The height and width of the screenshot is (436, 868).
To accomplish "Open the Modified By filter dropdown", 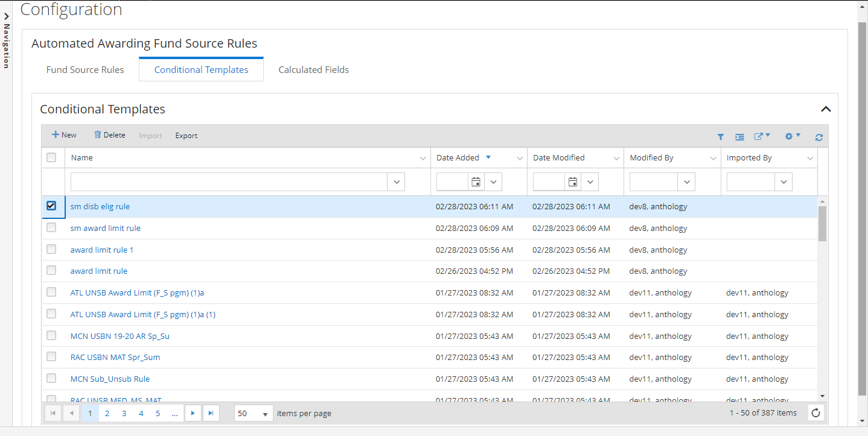I will (686, 182).
